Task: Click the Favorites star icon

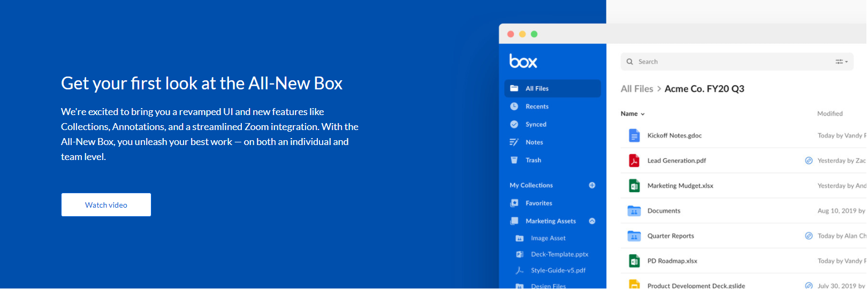Action: coord(514,203)
